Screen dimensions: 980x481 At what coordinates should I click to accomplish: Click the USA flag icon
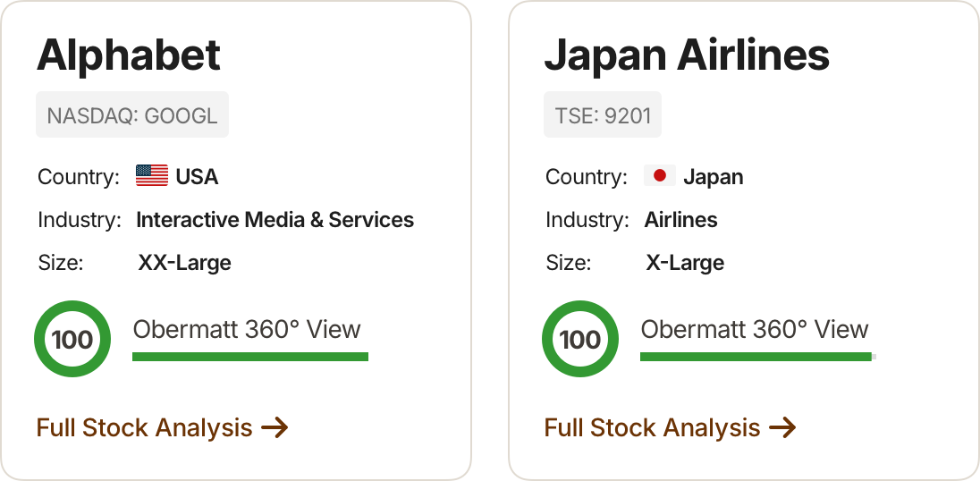152,175
